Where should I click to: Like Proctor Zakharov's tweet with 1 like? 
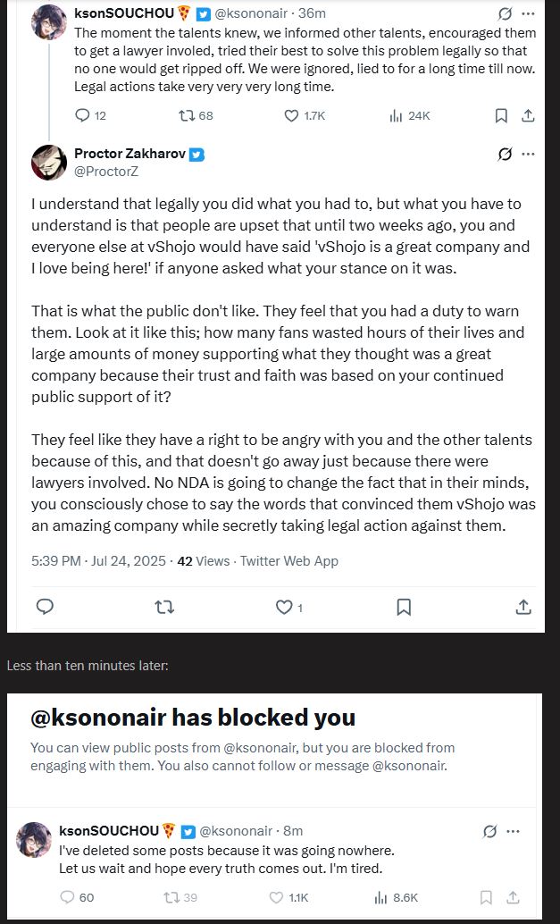tap(284, 607)
